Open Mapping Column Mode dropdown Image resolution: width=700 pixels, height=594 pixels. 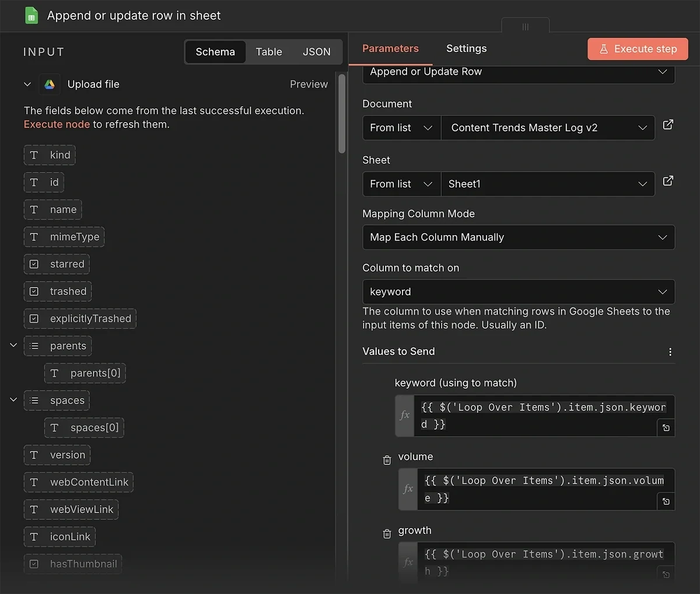[x=518, y=237]
